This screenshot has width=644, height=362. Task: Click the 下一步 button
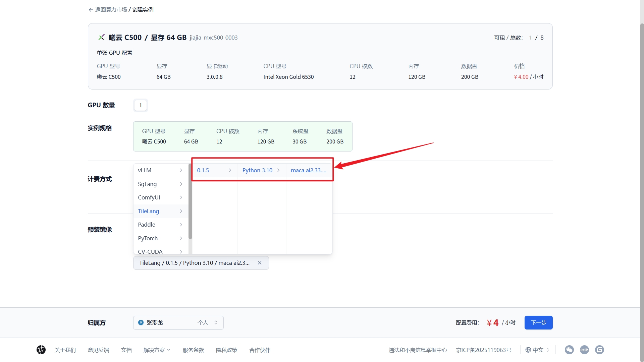pos(538,322)
